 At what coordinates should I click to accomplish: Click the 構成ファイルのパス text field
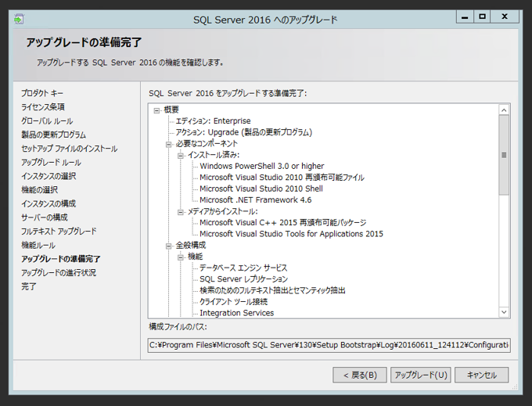pos(329,345)
